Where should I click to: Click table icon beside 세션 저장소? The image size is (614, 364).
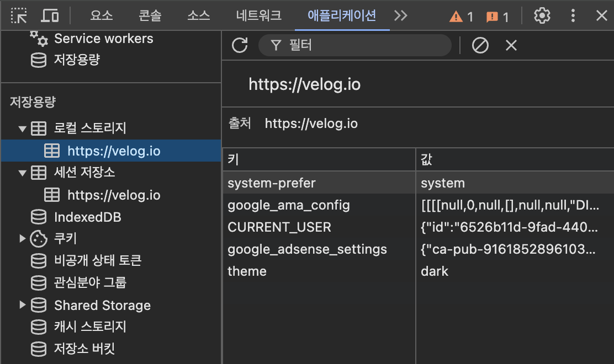coord(39,173)
